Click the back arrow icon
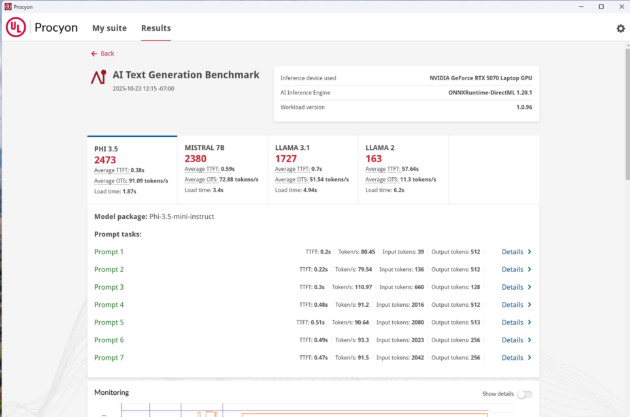The image size is (630, 417). tap(94, 53)
